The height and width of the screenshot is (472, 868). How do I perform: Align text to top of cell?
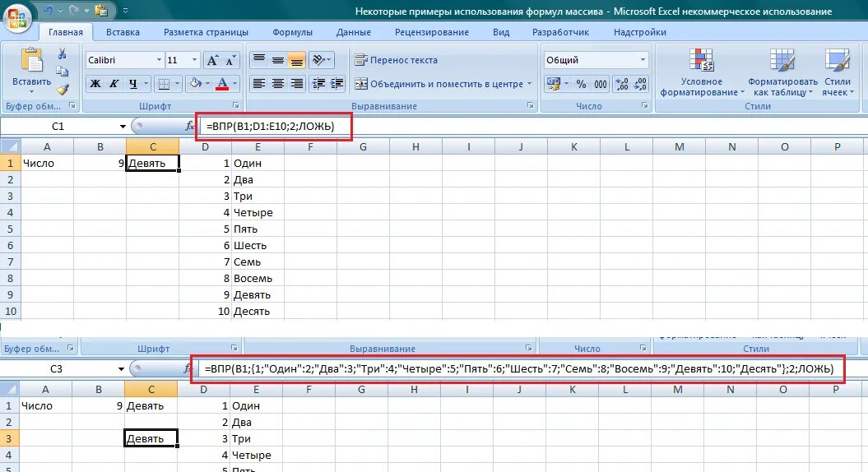tap(259, 60)
